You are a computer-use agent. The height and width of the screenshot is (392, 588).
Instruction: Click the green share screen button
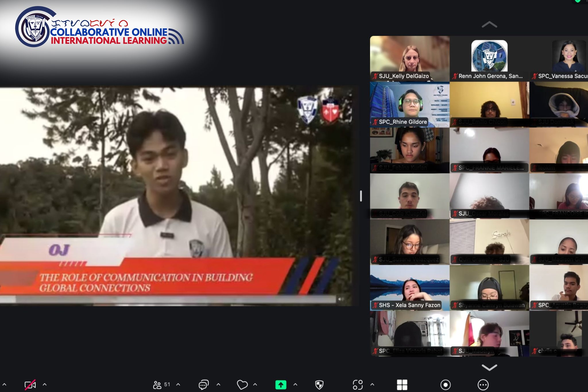[x=281, y=385]
